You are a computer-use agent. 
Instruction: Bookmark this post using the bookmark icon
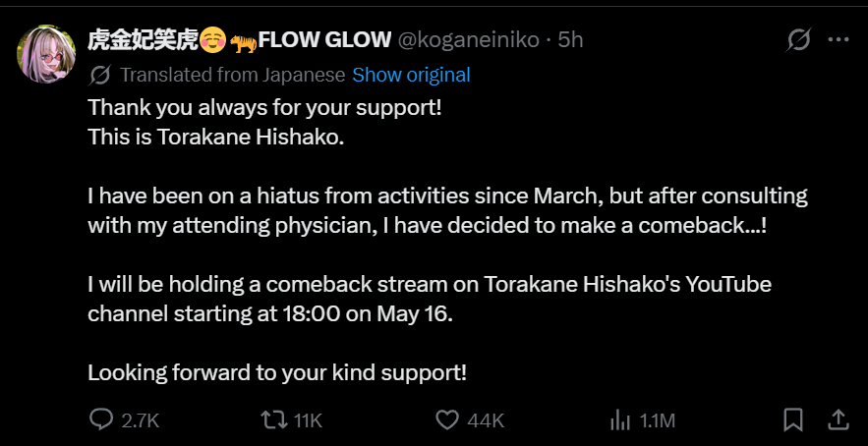tap(793, 419)
